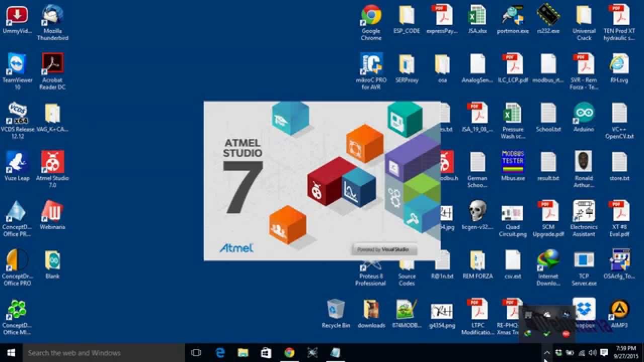Screen dimensions: 644x362
Task: Collapse the hidden tray icons chevron
Action: click(x=547, y=352)
